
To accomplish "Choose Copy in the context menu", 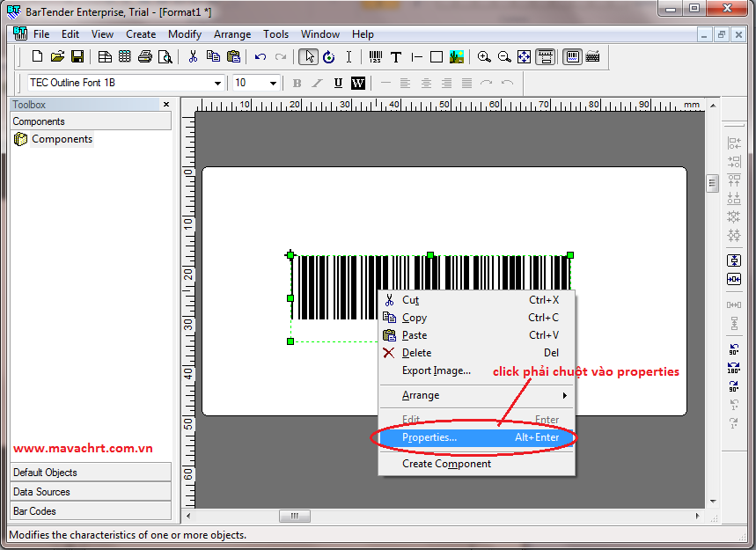I will click(476, 318).
